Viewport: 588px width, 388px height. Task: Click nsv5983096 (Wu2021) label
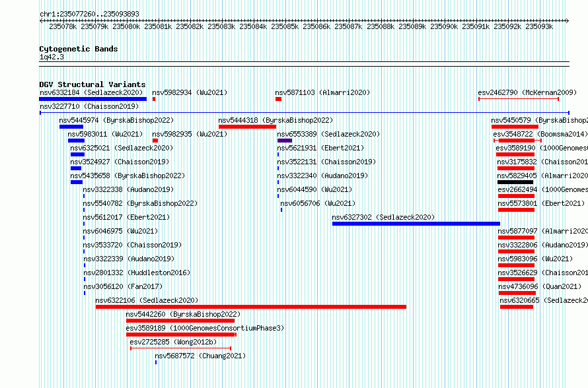[x=535, y=259]
